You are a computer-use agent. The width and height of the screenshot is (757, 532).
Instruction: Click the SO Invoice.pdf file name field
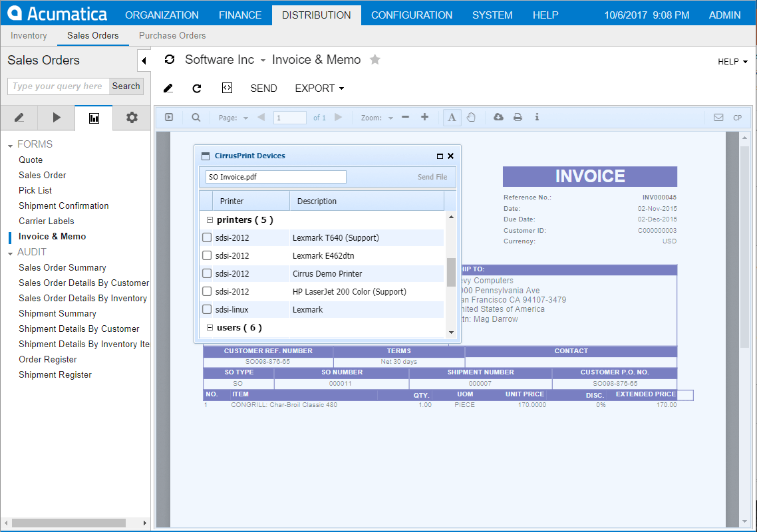pyautogui.click(x=275, y=177)
